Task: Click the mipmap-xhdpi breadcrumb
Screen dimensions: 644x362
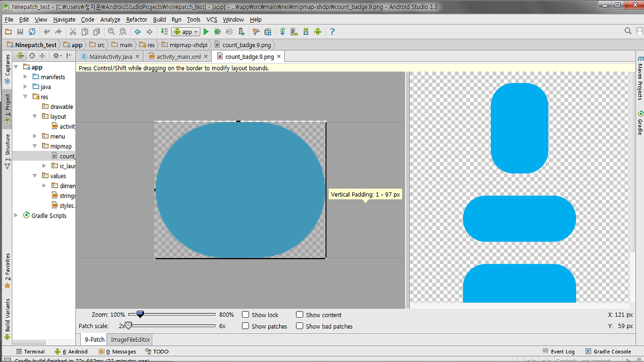Action: (x=184, y=45)
